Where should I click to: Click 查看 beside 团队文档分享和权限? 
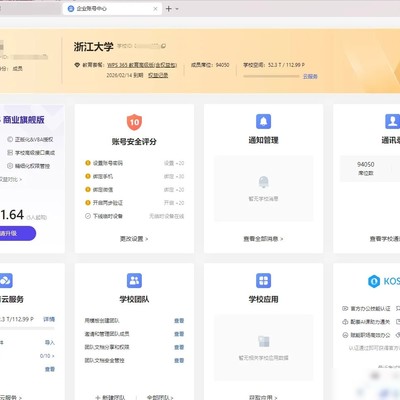(179, 347)
